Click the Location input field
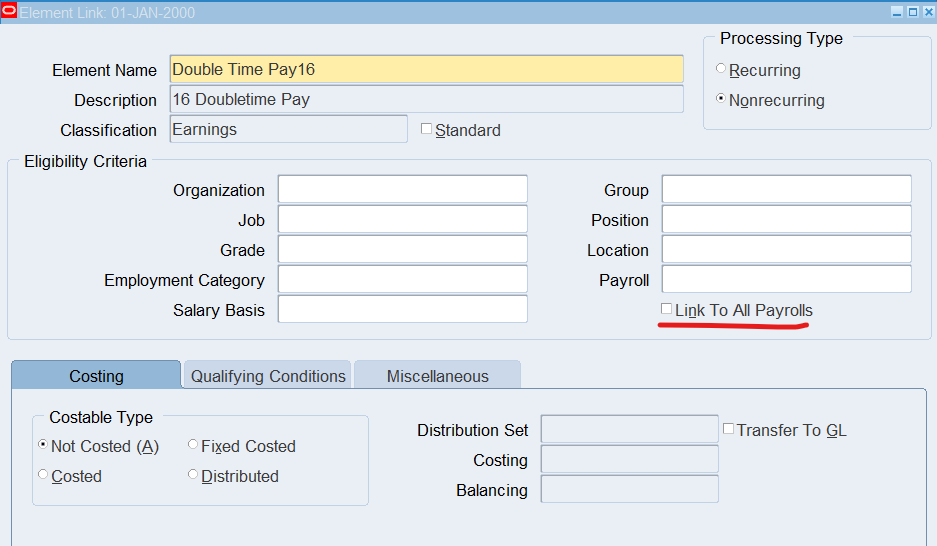Viewport: 937px width, 546px height. 786,250
